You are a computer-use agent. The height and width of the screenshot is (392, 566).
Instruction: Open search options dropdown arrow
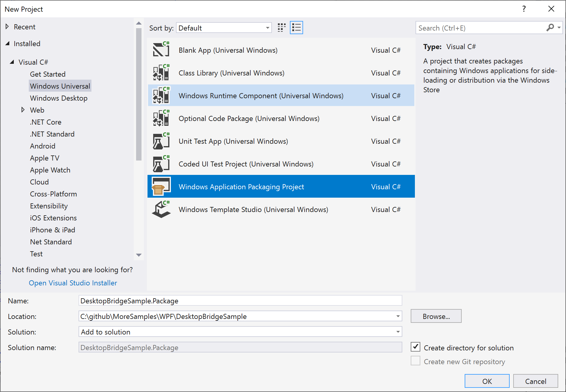point(559,28)
